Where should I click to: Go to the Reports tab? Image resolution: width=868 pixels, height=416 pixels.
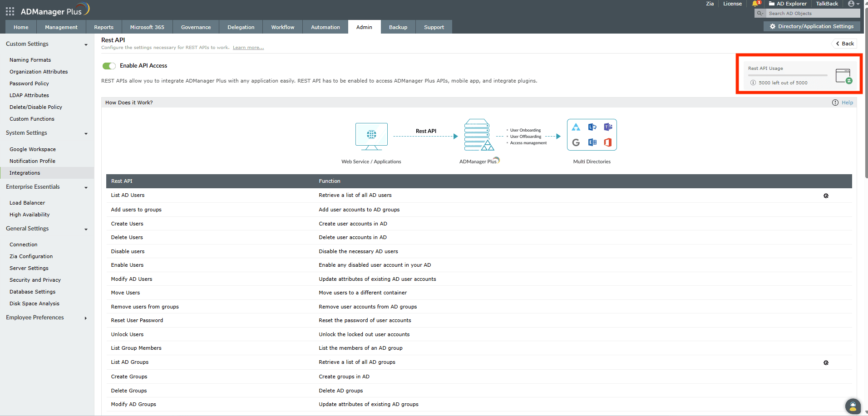click(104, 27)
